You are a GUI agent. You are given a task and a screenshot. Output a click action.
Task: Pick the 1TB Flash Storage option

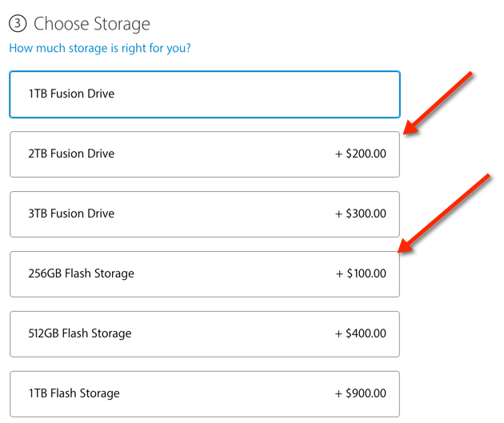coord(205,394)
